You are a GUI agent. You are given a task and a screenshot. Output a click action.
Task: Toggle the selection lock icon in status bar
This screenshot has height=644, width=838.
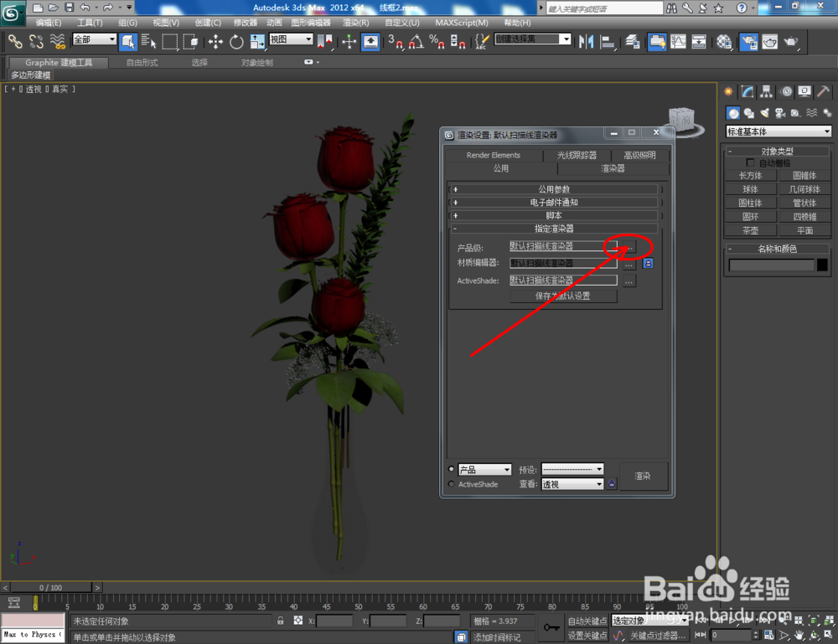pyautogui.click(x=280, y=621)
